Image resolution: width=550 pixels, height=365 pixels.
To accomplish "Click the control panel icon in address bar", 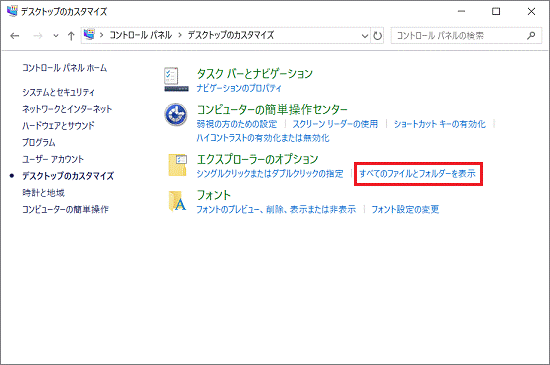I will coord(89,35).
